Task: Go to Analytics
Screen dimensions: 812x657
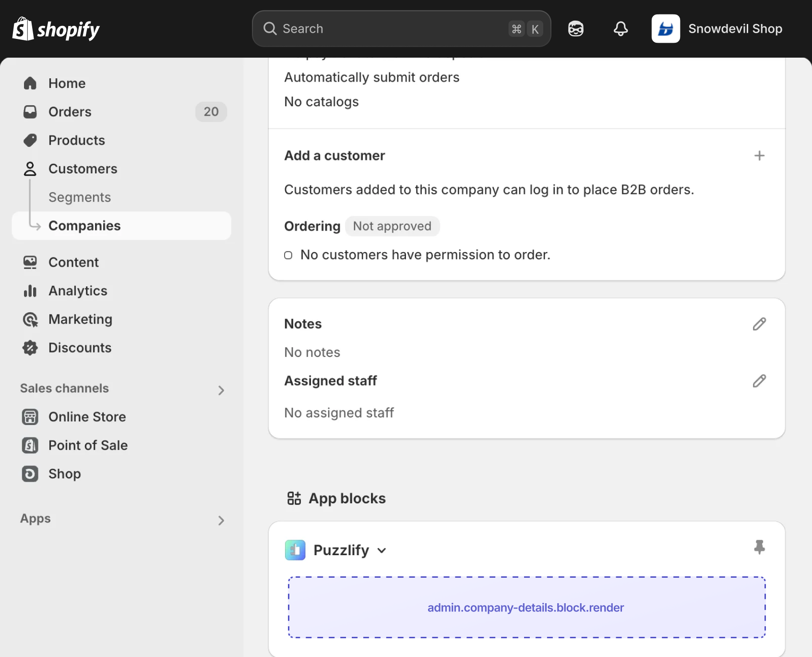Action: point(121,291)
